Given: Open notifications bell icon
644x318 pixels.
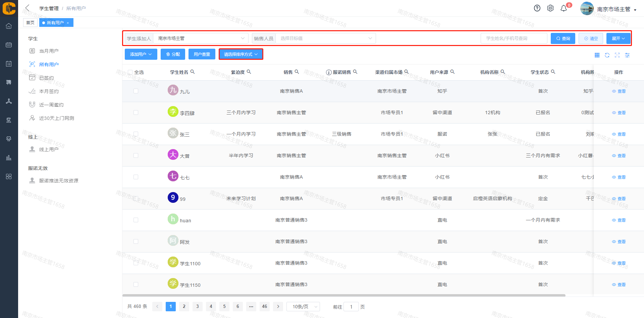Looking at the screenshot, I should (564, 8).
